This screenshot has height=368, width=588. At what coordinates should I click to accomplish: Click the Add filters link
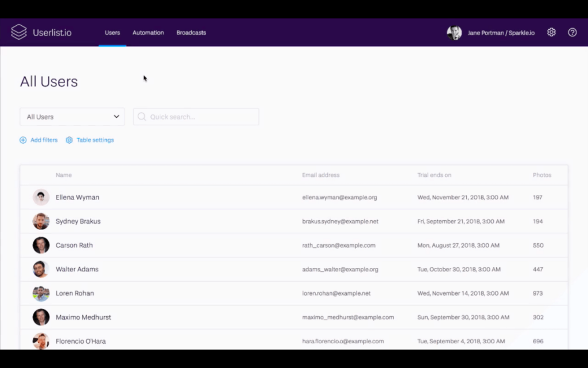point(44,140)
